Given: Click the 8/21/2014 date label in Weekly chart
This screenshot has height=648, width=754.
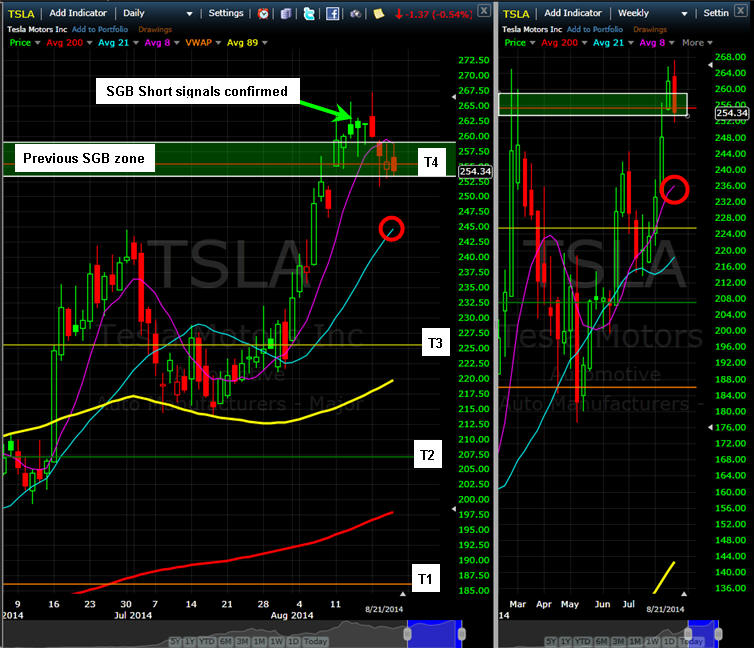Looking at the screenshot, I should [665, 609].
